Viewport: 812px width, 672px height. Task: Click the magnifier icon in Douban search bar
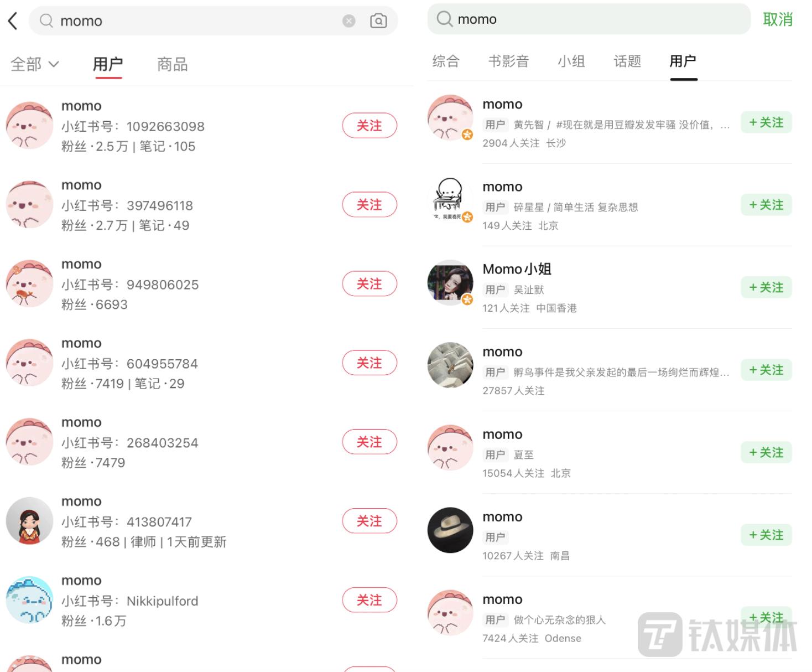[x=444, y=19]
